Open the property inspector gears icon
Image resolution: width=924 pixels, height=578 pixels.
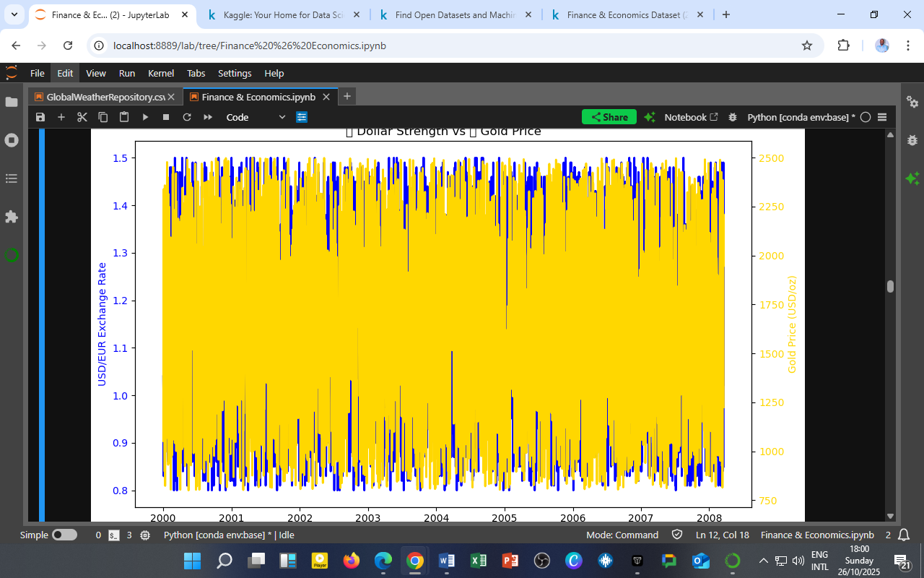[x=912, y=103]
